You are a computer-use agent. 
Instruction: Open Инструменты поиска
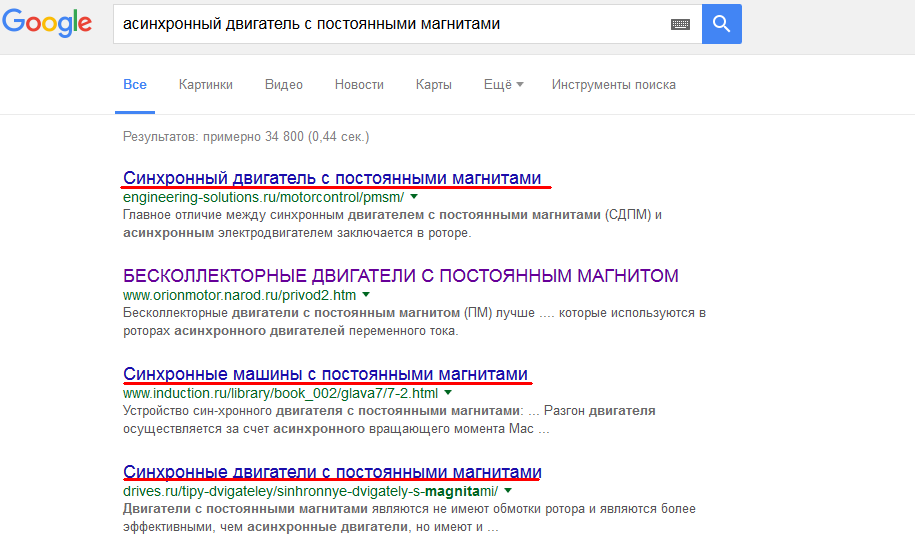(613, 85)
